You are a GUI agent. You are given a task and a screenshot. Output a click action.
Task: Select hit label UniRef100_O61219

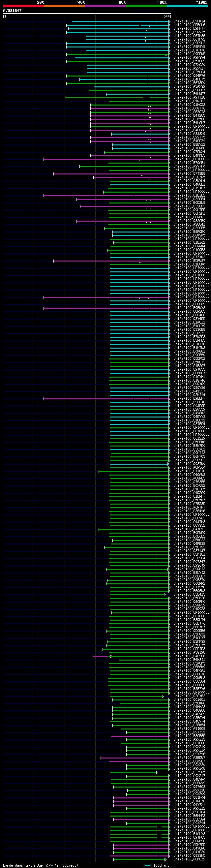pos(189,438)
